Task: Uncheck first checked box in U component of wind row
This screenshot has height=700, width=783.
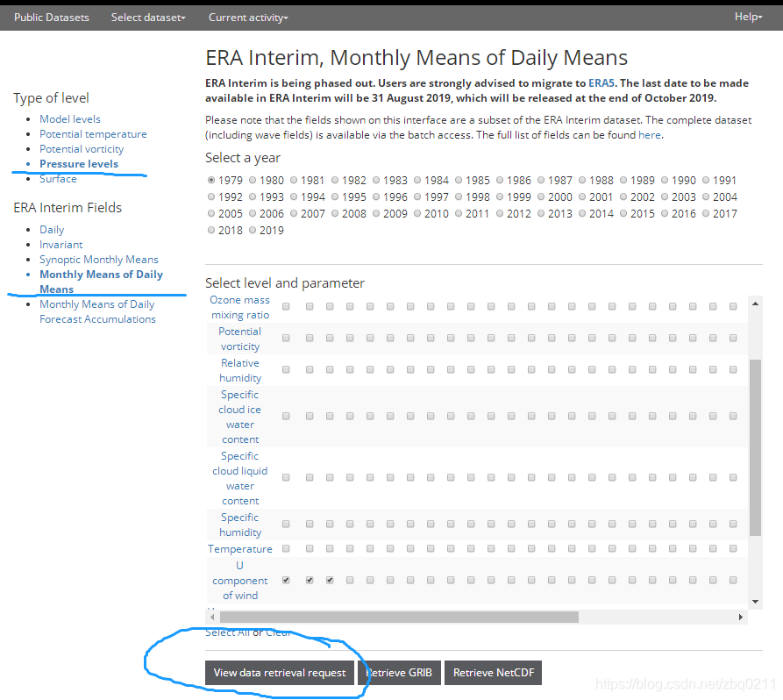Action: point(286,580)
